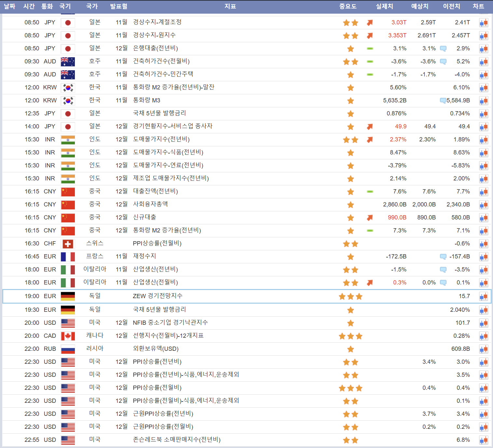Click three-star rating of PPI상승률(전월비) row

pyautogui.click(x=350, y=388)
